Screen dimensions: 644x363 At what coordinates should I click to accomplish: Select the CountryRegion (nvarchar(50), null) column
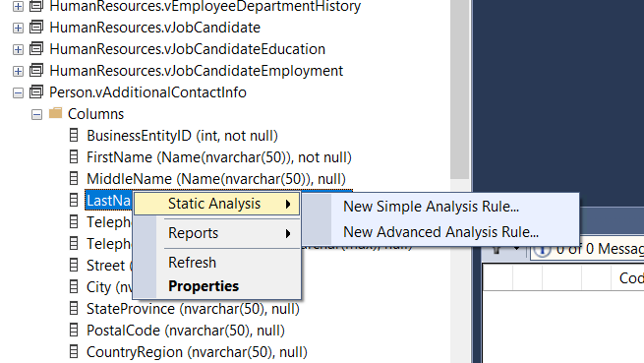197,352
